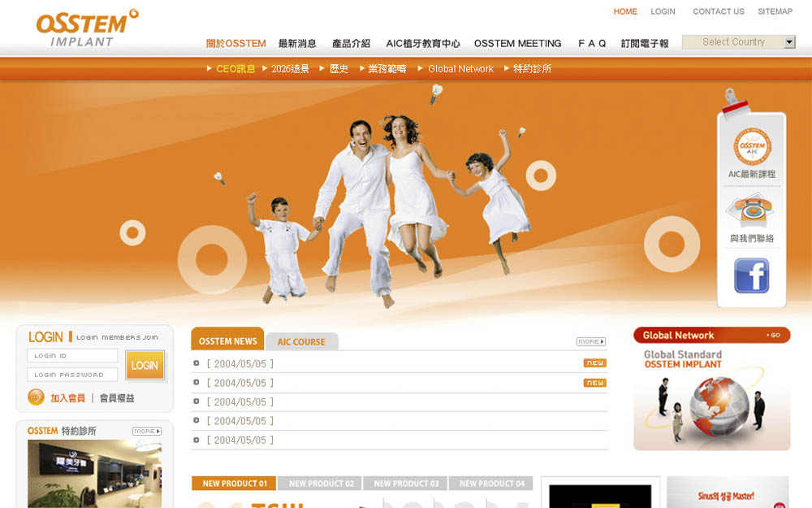812x508 pixels.
Task: Open the SITEMAP link
Action: click(x=775, y=11)
